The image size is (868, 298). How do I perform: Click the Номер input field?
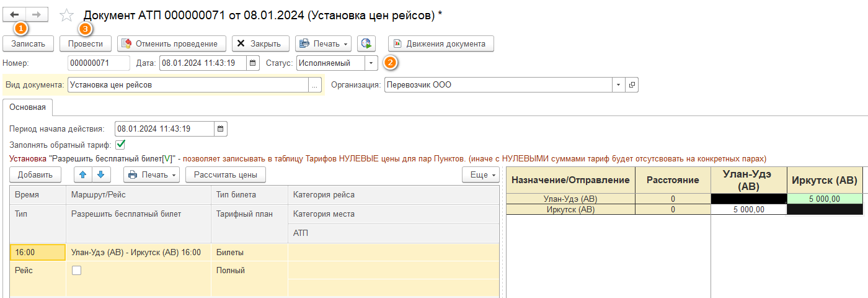click(98, 63)
